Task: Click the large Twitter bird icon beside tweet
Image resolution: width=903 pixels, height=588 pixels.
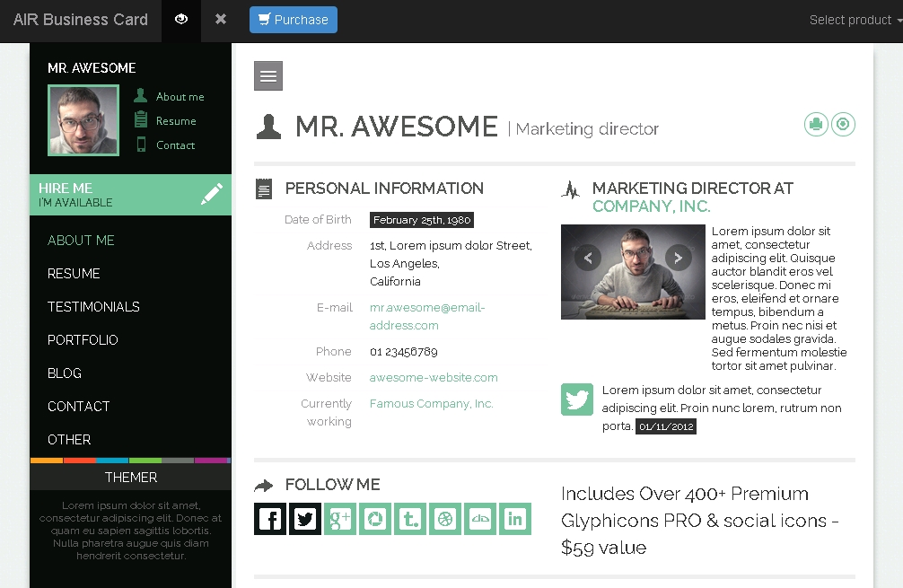Action: coord(577,399)
